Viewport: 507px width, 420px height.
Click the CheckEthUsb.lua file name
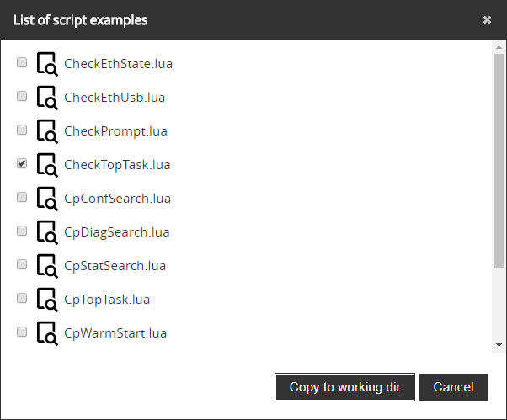[x=115, y=98]
